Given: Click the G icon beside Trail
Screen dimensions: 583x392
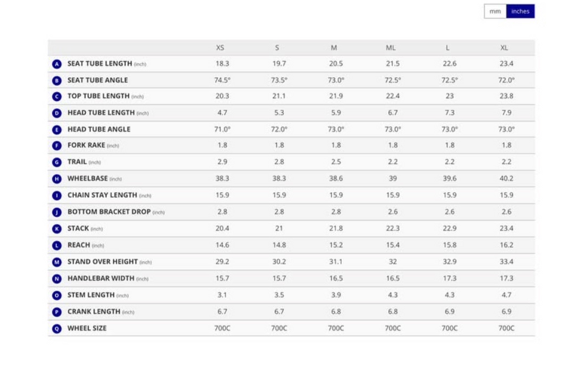Looking at the screenshot, I should click(x=57, y=162).
